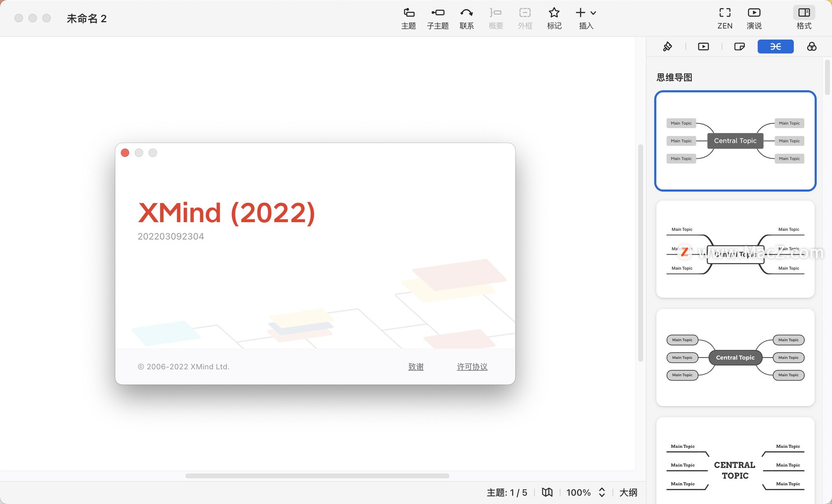The width and height of the screenshot is (832, 504).
Task: Click the 联系 (Connection) tool icon
Action: (x=467, y=18)
